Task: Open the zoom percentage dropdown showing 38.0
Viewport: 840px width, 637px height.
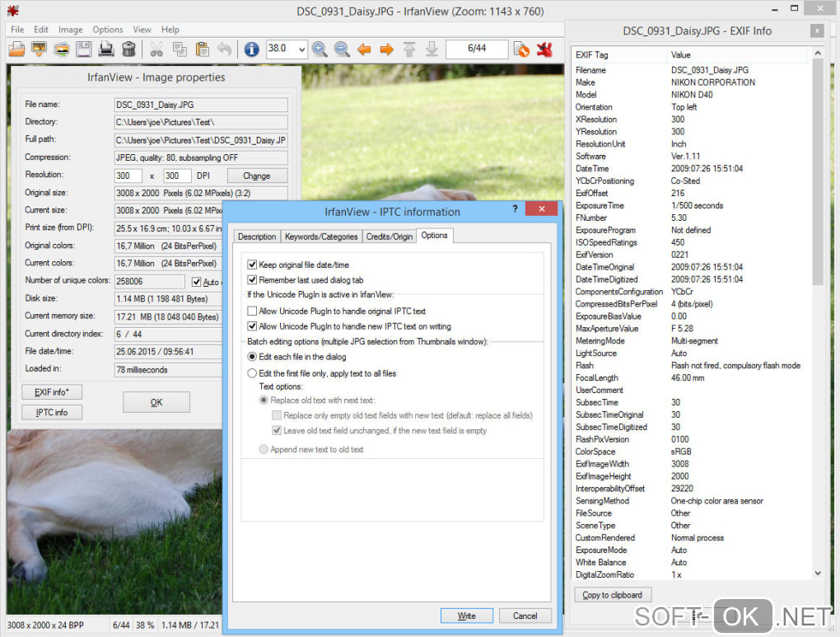Action: click(x=301, y=49)
